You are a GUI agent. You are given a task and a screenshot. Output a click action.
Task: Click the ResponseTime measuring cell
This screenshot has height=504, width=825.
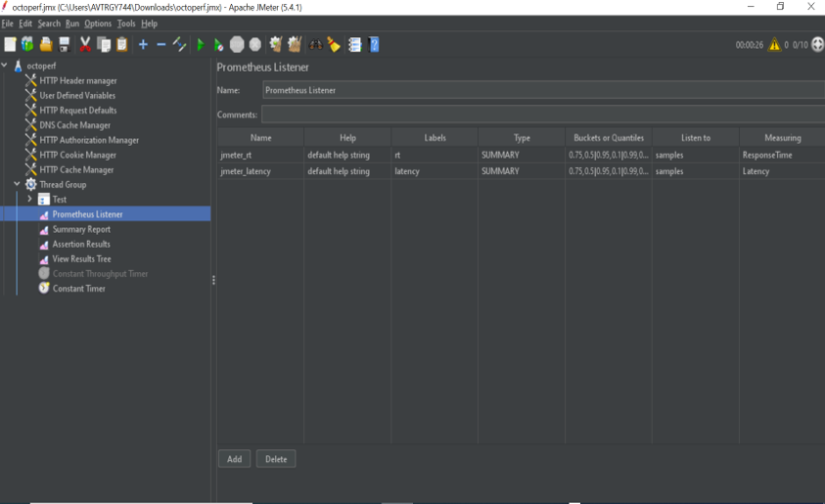pyautogui.click(x=782, y=155)
